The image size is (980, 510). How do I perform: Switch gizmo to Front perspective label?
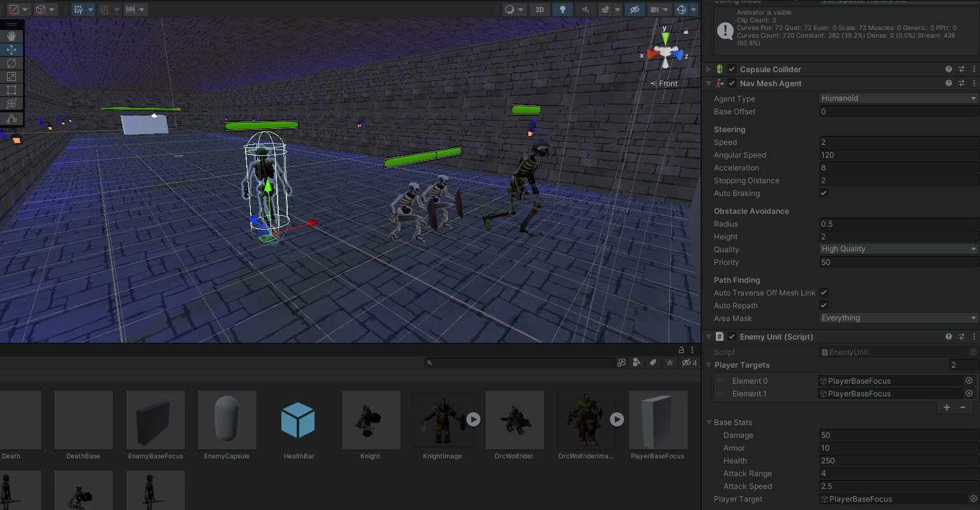click(x=664, y=84)
